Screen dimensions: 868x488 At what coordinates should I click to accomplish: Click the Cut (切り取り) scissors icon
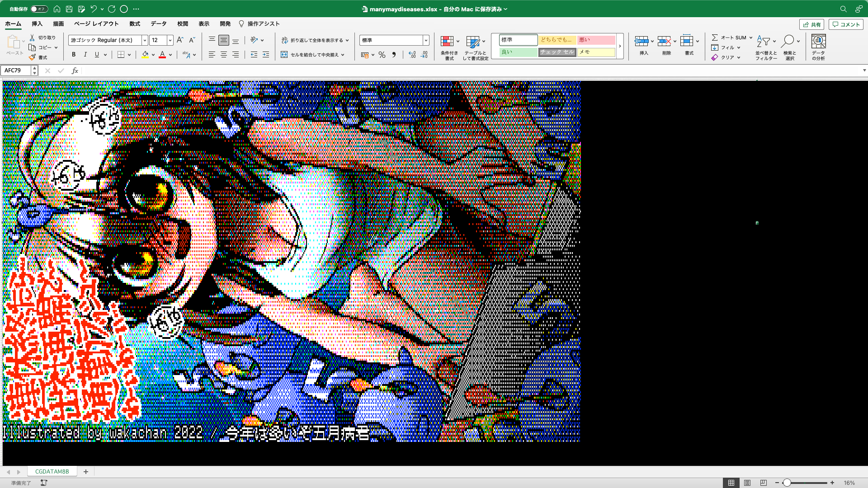tap(32, 38)
